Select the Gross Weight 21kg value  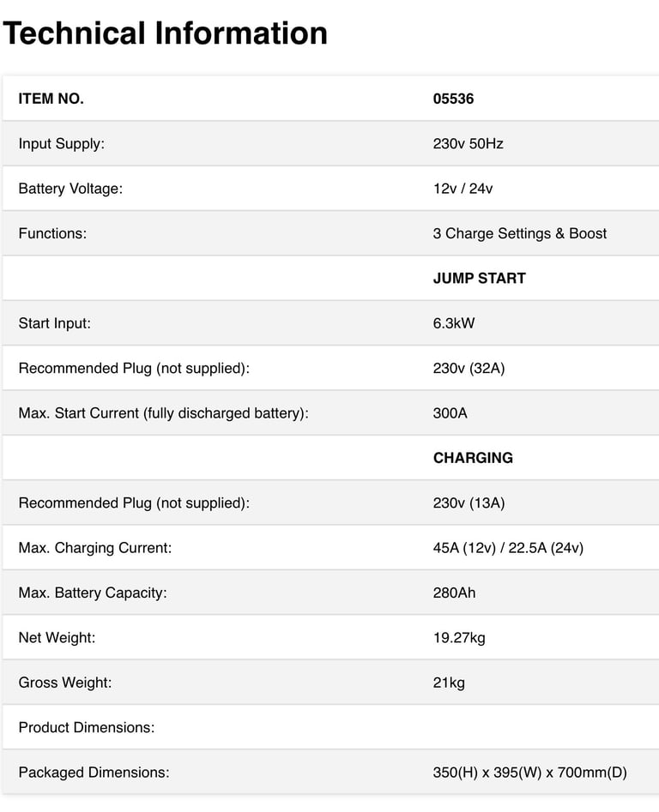click(x=449, y=683)
